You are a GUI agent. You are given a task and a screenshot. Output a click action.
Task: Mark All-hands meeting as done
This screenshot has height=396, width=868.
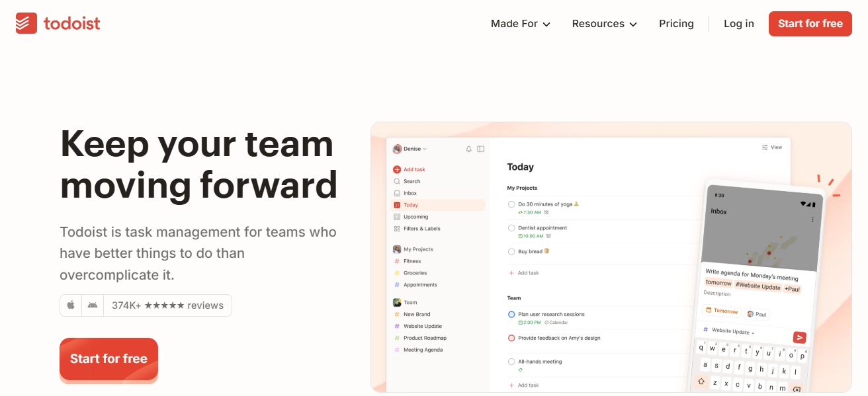511,362
